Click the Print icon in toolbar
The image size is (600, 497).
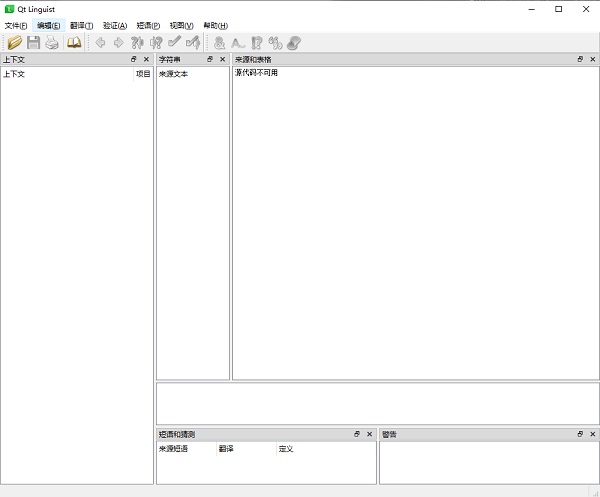pos(52,42)
